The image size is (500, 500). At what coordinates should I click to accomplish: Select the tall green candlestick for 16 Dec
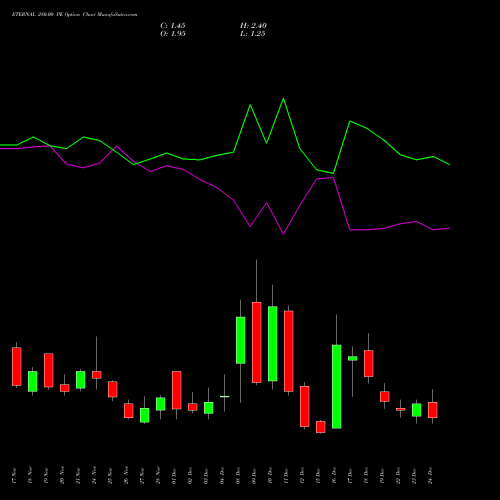pyautogui.click(x=337, y=387)
